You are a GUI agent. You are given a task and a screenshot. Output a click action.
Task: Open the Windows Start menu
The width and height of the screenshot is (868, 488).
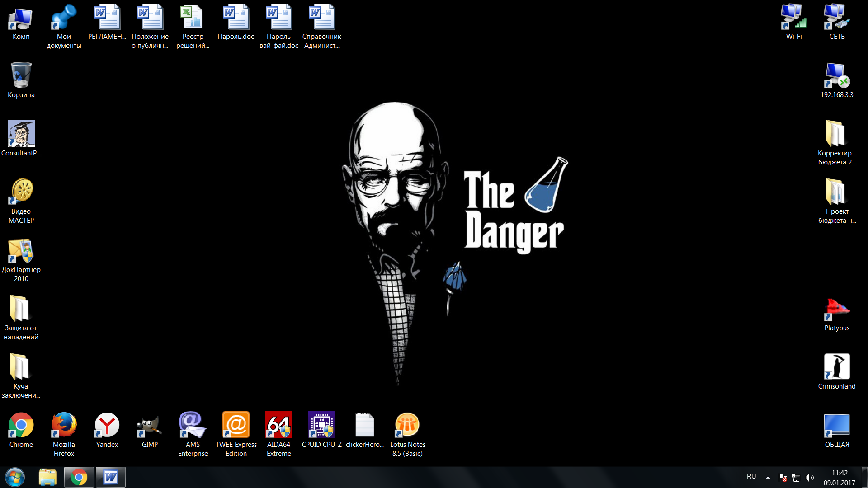pyautogui.click(x=15, y=477)
